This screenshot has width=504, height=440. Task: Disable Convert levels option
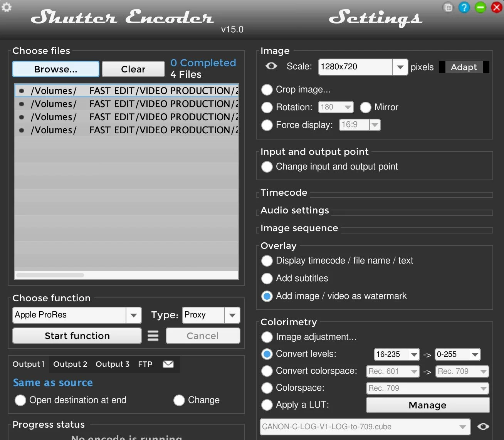[267, 354]
